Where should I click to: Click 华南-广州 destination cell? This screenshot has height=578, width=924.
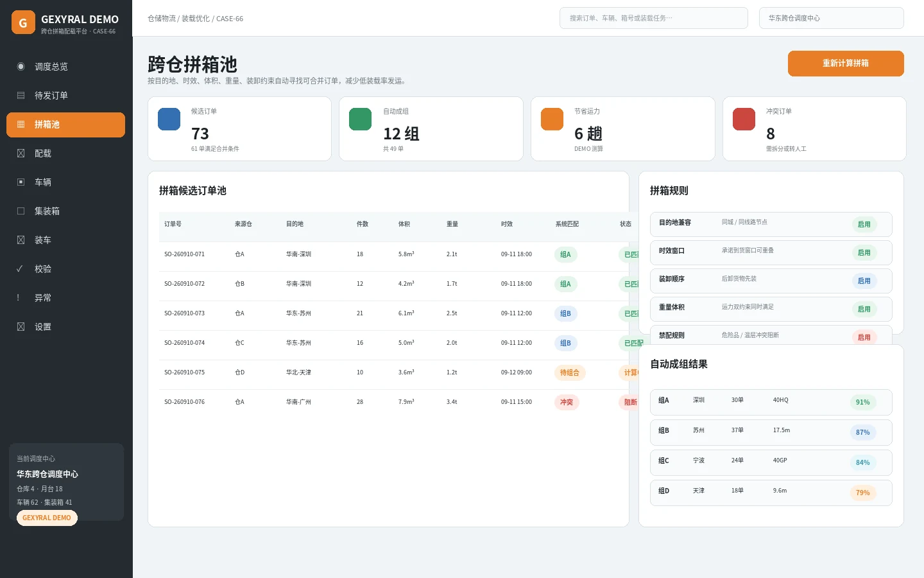[298, 402]
